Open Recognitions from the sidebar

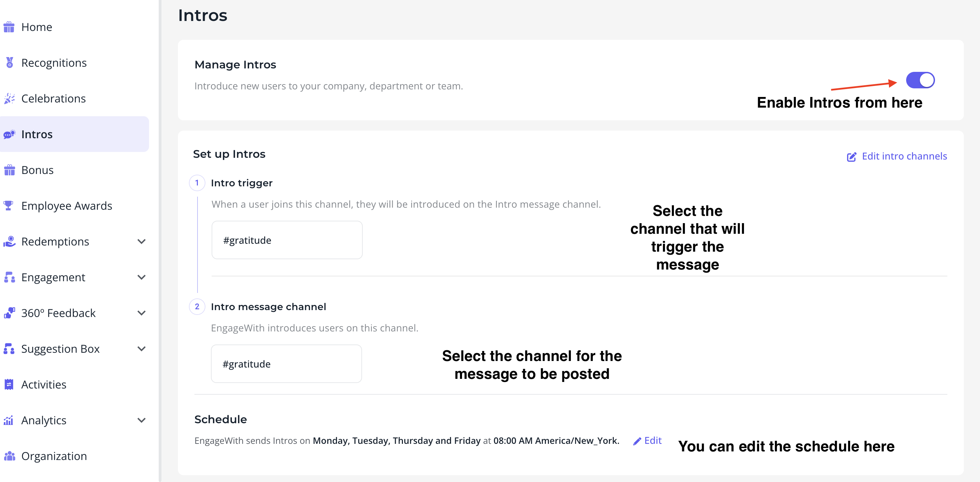75,63
